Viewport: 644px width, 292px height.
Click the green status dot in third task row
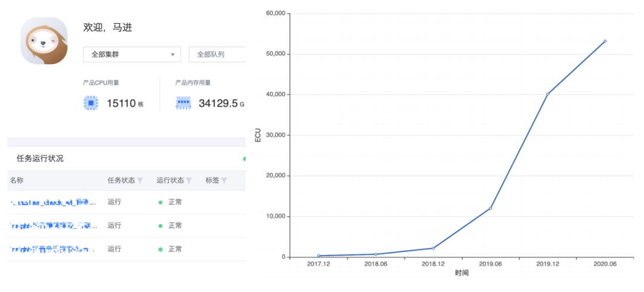coord(160,248)
